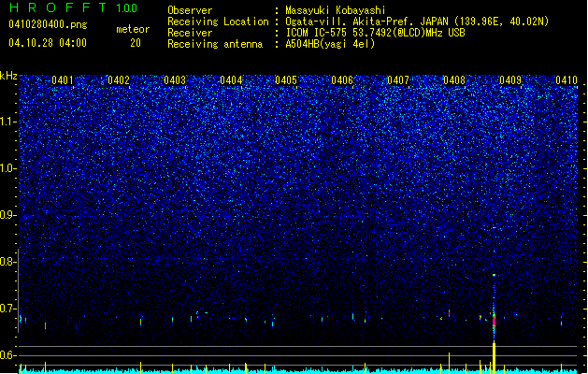This screenshot has width=588, height=374.
Task: Select the file name 0410280400.png
Action: [x=48, y=24]
